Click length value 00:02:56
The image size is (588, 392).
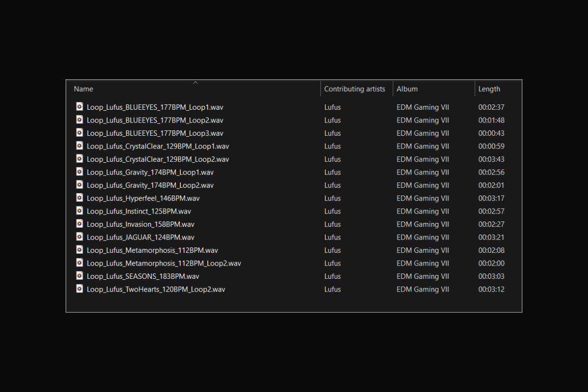point(491,172)
